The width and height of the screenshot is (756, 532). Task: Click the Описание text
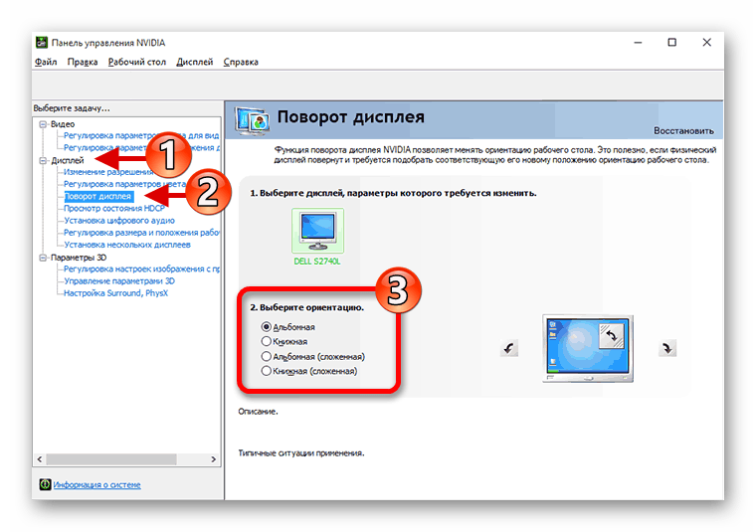click(258, 412)
